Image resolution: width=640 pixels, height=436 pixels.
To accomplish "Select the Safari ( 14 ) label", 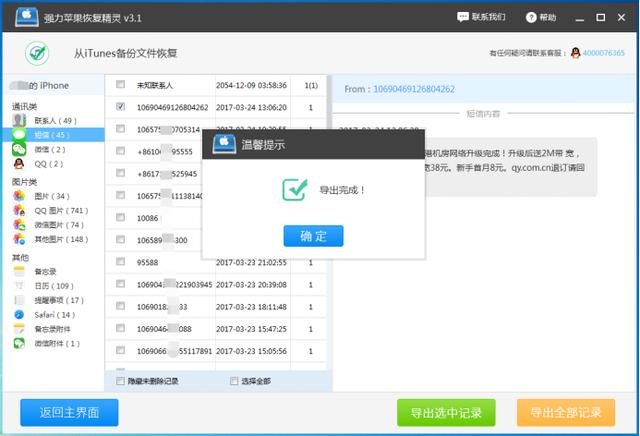I will (55, 314).
